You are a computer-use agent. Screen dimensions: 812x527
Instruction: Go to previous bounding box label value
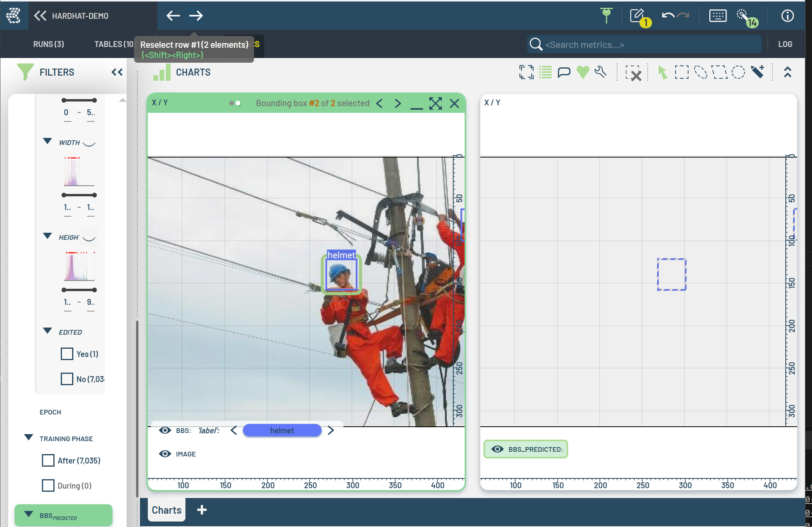click(234, 431)
